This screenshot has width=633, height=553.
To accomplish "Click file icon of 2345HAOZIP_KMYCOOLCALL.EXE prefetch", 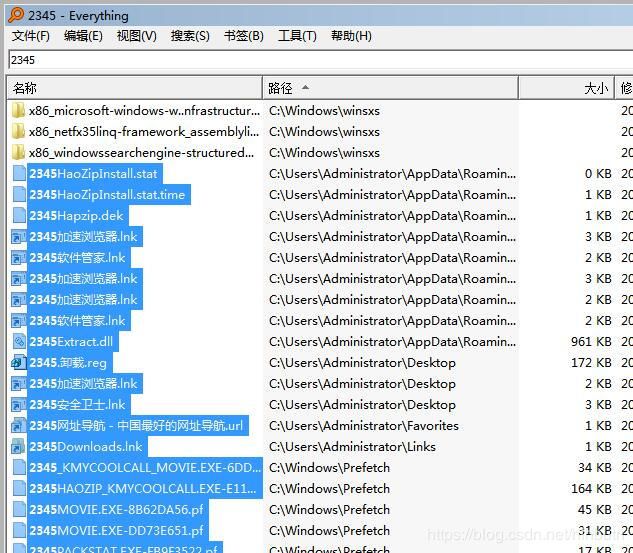I will [19, 488].
